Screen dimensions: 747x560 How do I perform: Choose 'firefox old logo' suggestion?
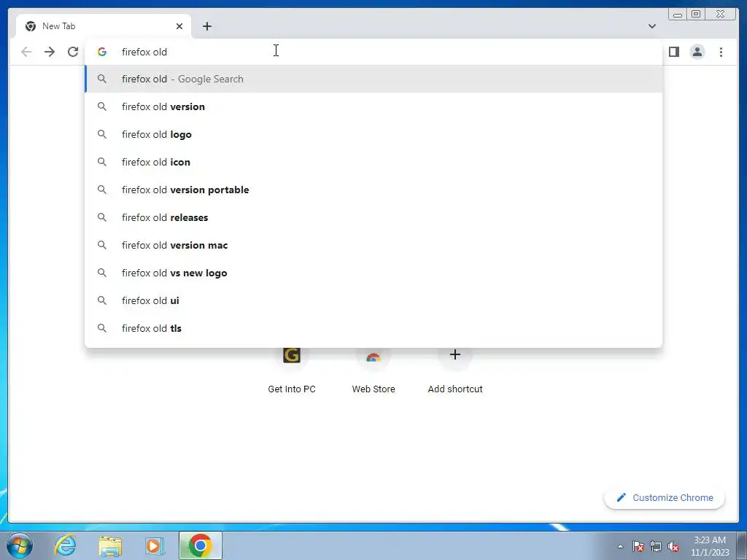(373, 134)
